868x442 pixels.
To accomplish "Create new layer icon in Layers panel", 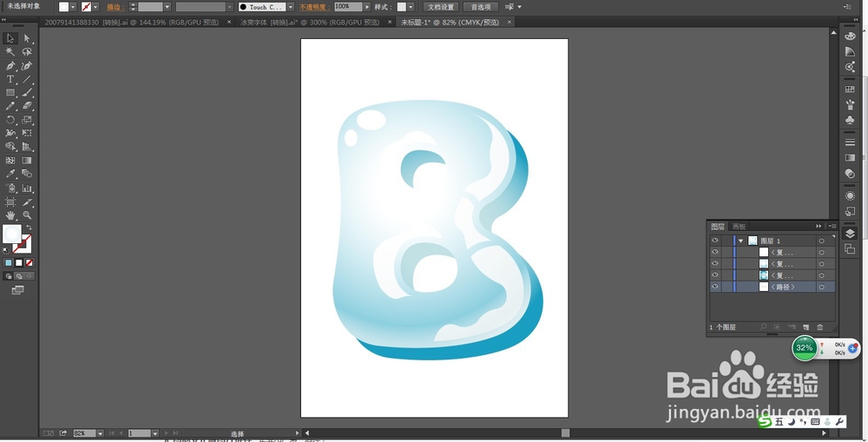I will [806, 327].
